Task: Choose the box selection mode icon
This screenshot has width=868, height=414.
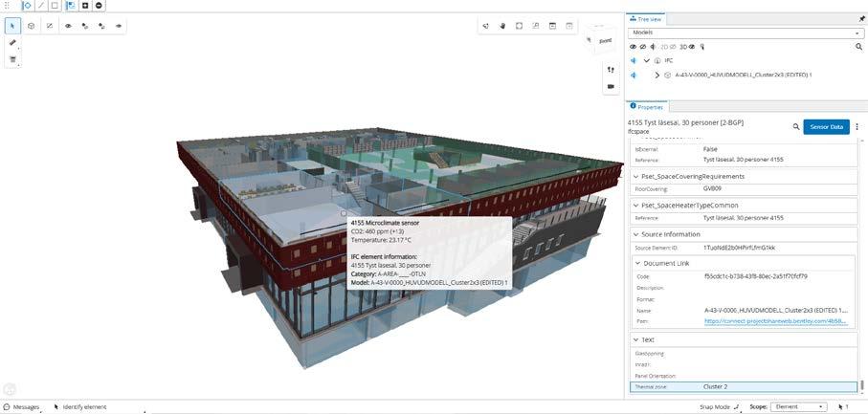Action: (55, 6)
